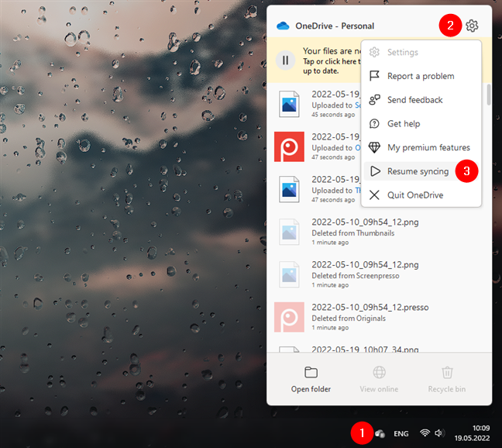This screenshot has width=502, height=448.
Task: Open My premium features menu entry
Action: click(x=421, y=147)
